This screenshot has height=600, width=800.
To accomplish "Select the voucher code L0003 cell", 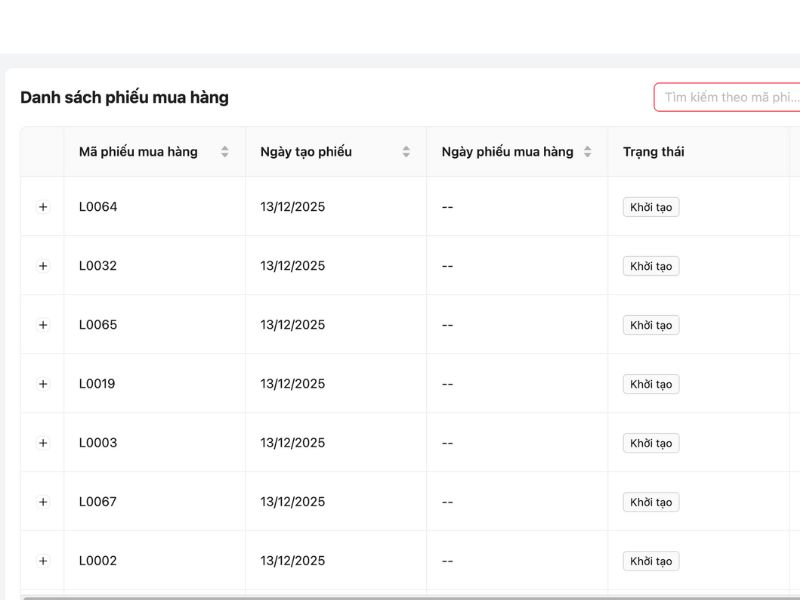I will 98,443.
